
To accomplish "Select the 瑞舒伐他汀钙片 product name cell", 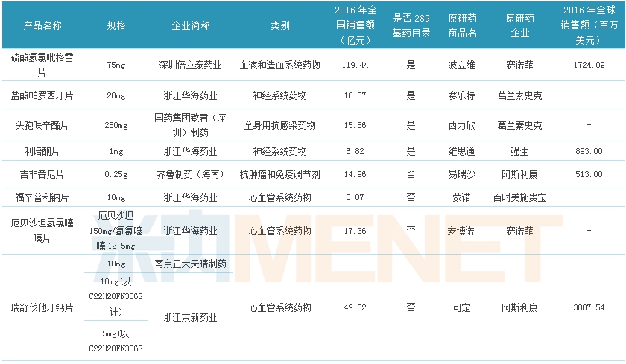I will 42,307.
